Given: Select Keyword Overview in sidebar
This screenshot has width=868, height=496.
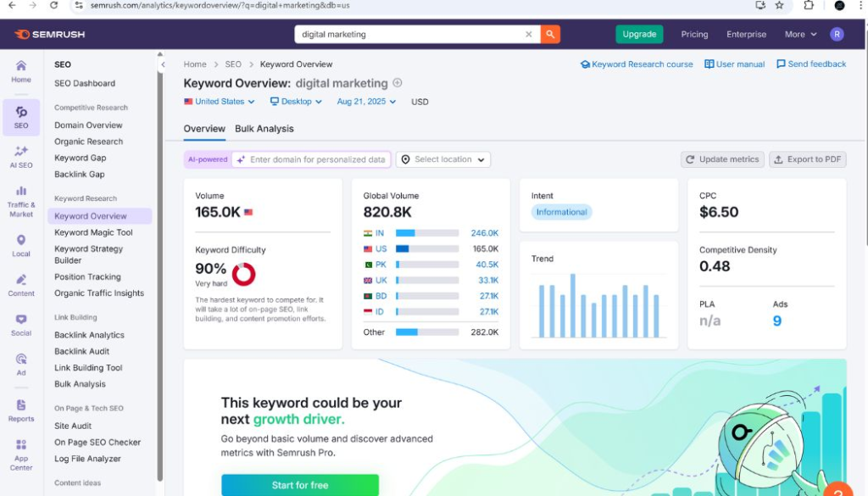Looking at the screenshot, I should (x=100, y=216).
